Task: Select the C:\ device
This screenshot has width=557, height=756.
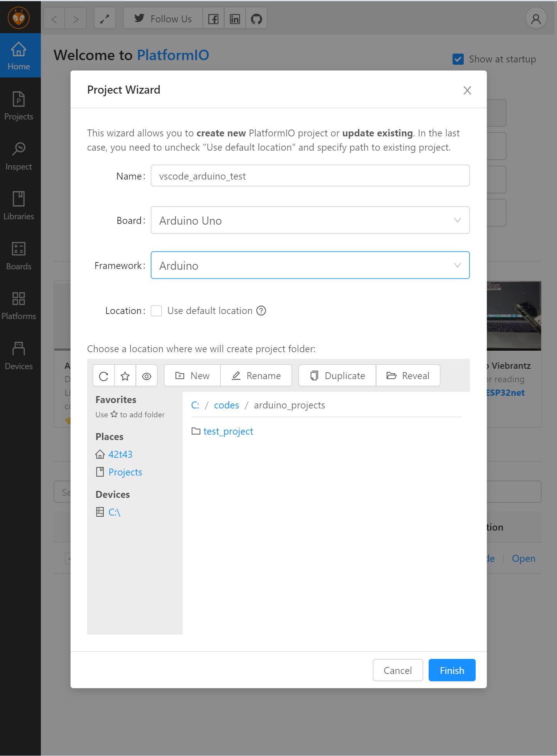Action: (114, 512)
